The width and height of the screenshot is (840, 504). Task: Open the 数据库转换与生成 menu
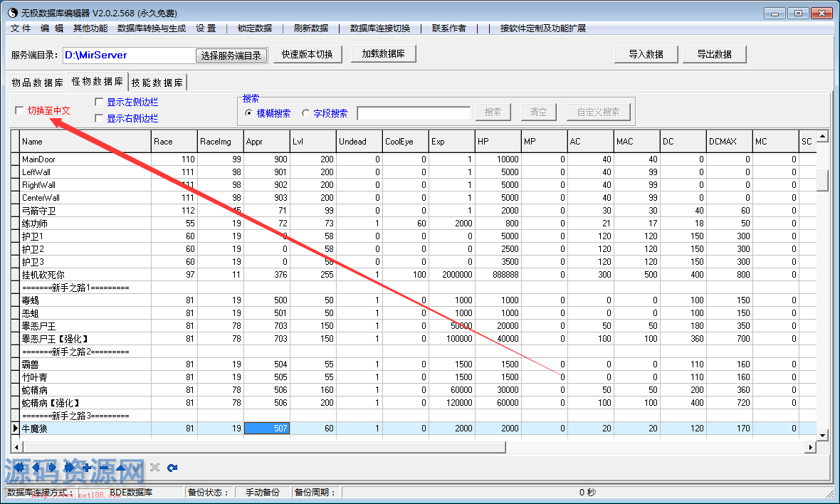[152, 28]
